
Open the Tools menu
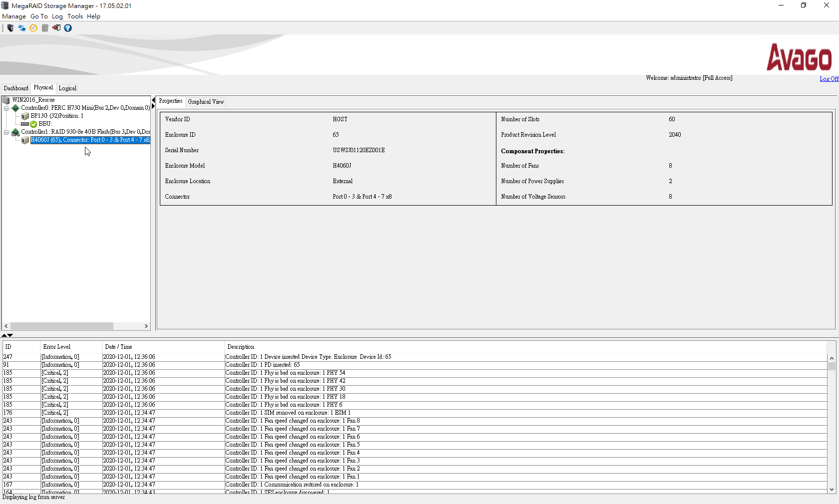coord(75,16)
